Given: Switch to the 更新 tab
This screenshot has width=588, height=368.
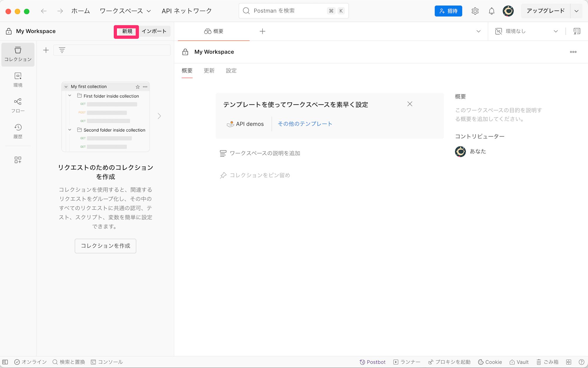Looking at the screenshot, I should [209, 70].
